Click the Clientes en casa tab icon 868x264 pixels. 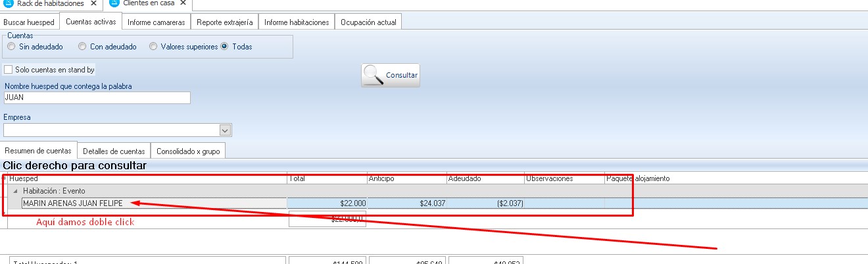pyautogui.click(x=114, y=3)
